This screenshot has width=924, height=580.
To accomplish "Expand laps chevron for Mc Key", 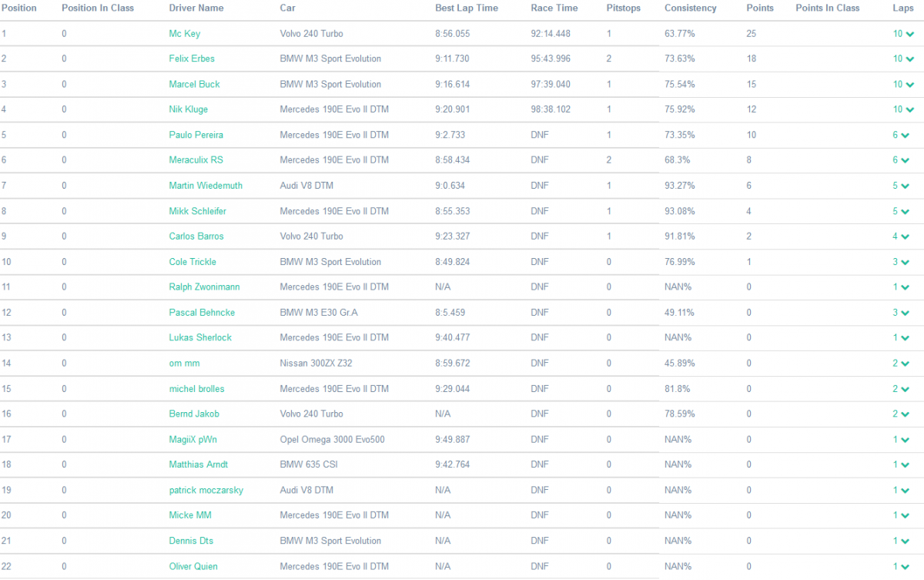I will tap(909, 34).
